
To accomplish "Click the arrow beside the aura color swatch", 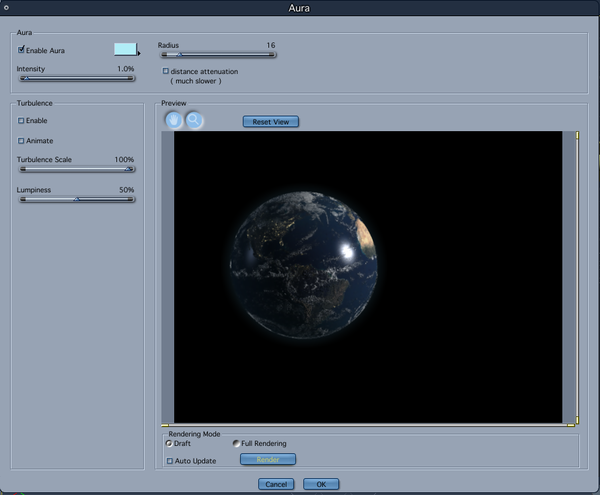I will tap(139, 52).
